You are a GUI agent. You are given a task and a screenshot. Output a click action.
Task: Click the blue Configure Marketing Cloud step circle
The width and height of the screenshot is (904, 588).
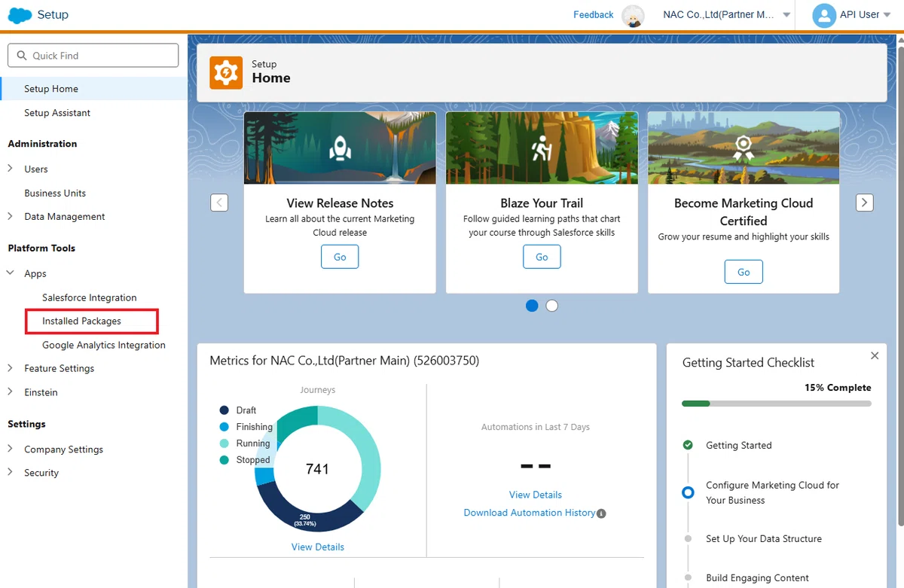click(688, 492)
